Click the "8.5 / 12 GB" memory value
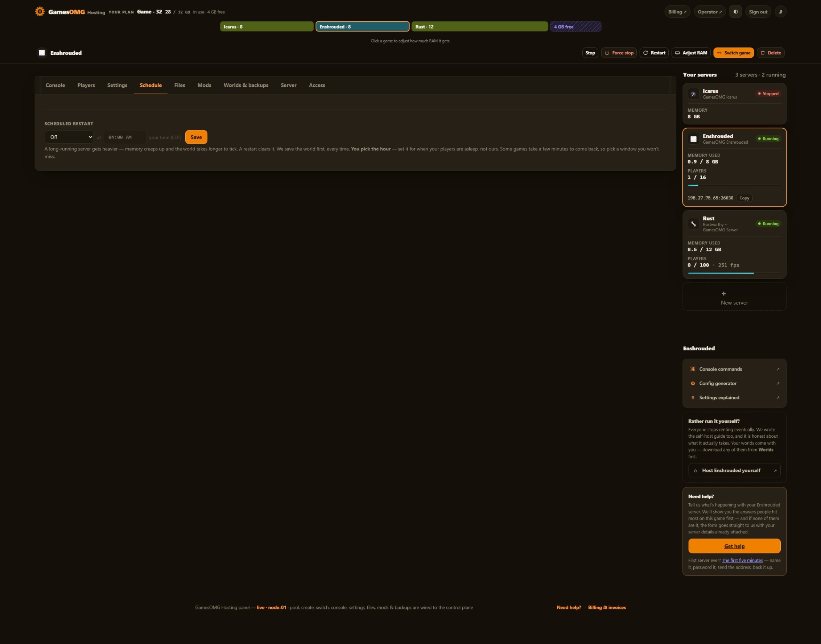 pos(704,249)
